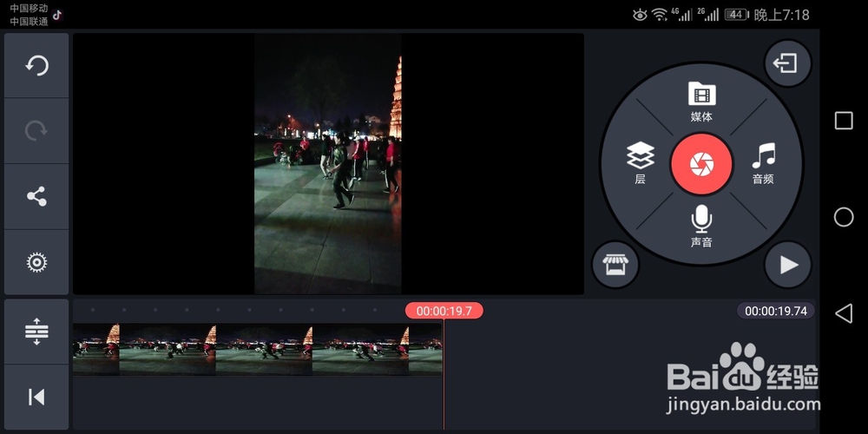Tap the Android recent apps square
This screenshot has height=434, width=868.
coord(844,121)
